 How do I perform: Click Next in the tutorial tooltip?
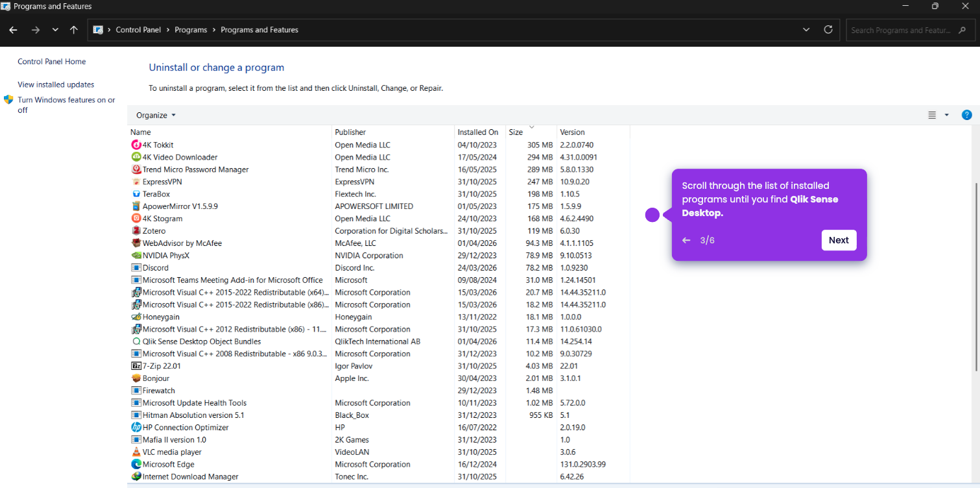click(x=839, y=240)
